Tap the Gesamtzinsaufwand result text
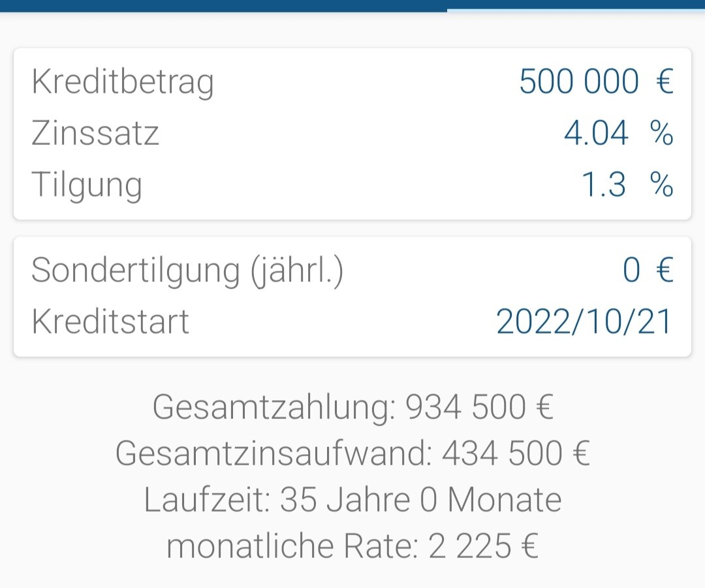The image size is (705, 588). (x=352, y=454)
